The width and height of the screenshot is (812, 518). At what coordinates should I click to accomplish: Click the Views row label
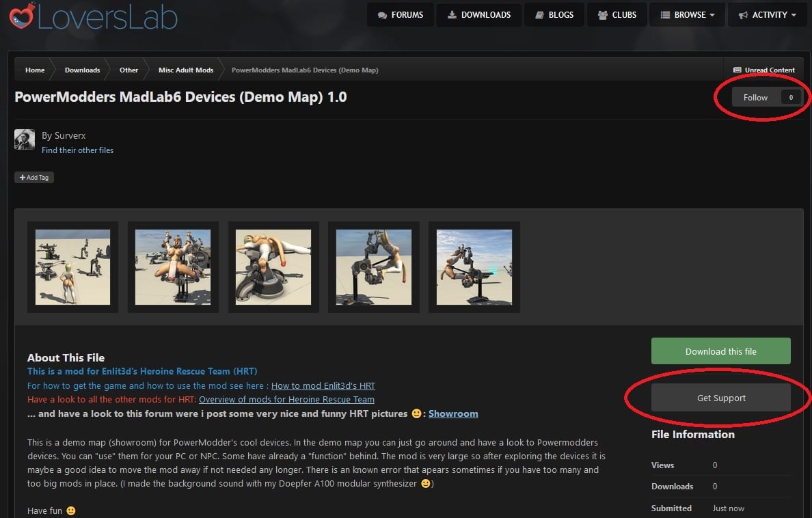(662, 465)
